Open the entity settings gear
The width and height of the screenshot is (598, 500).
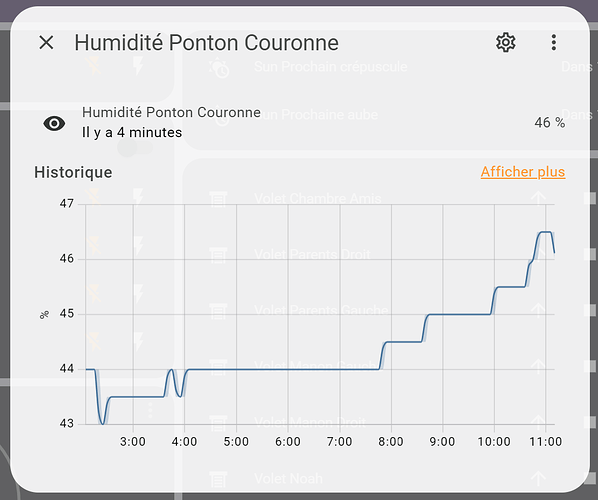506,42
